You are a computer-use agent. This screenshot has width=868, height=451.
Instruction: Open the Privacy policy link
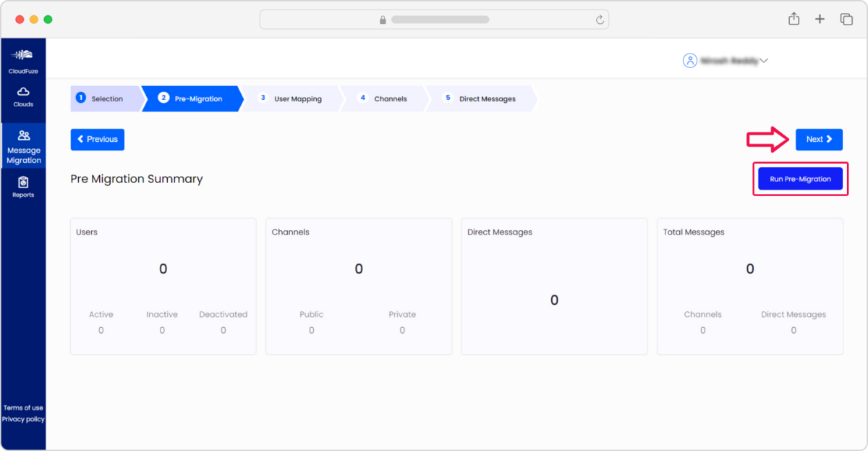(23, 418)
